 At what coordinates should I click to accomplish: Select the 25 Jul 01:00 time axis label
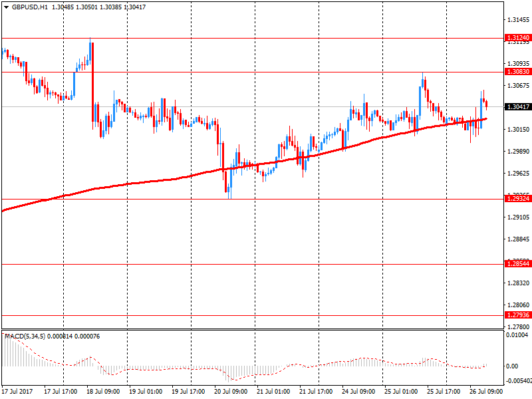(x=401, y=391)
